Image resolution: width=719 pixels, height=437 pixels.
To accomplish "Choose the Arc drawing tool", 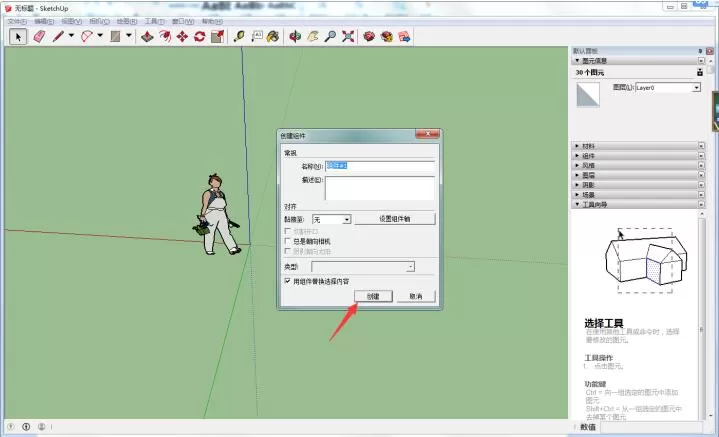I will pos(86,37).
